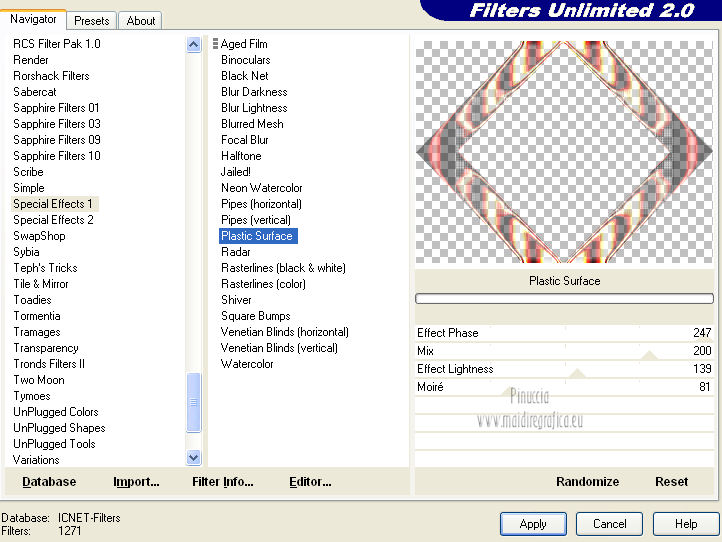The width and height of the screenshot is (722, 542).
Task: Open the Presets tab
Action: tap(92, 21)
